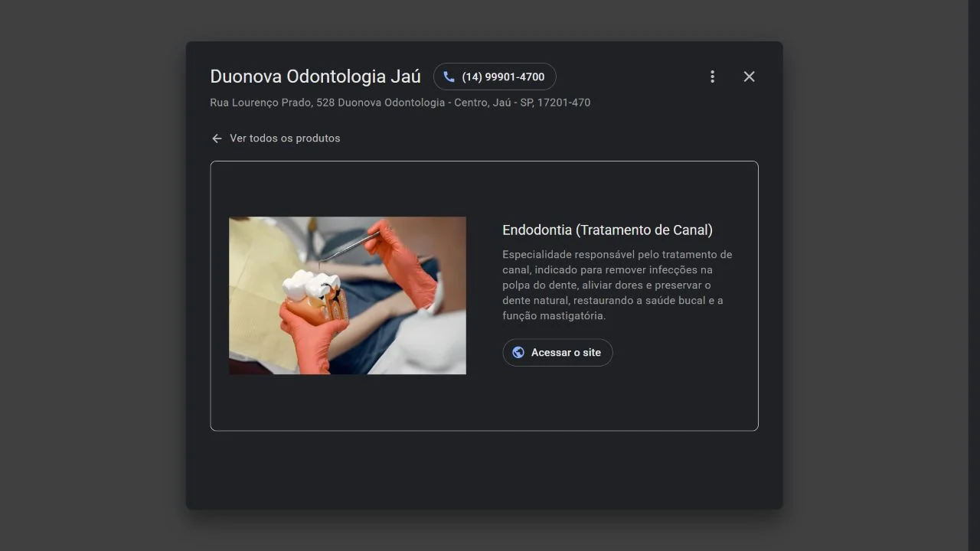Click the Duonova Odontologia Jaú heading

point(315,77)
